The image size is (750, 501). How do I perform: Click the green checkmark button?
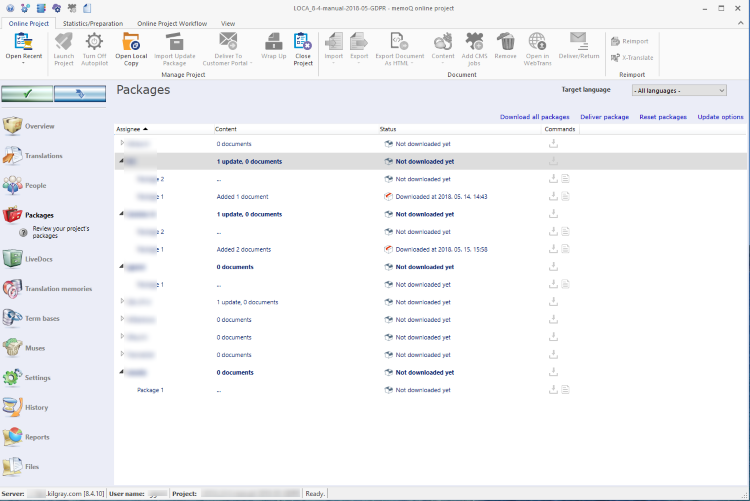coord(27,94)
